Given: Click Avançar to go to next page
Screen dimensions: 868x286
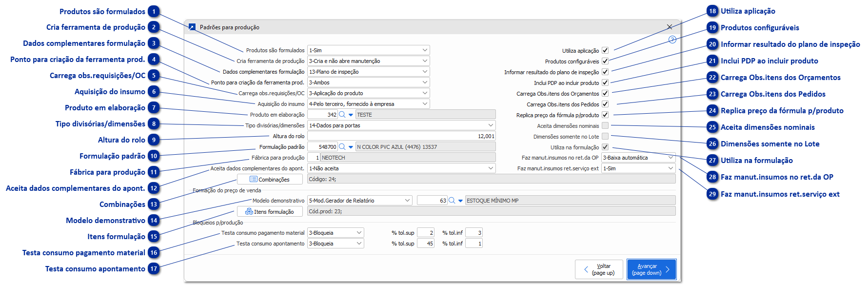Looking at the screenshot, I should (x=651, y=269).
